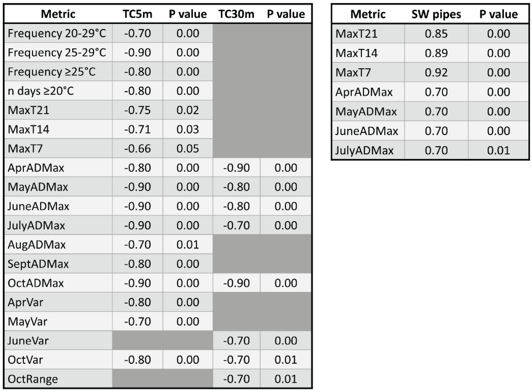Click the 0.85 value for MaxT21
Screen dimensions: 532x392
click(x=436, y=33)
